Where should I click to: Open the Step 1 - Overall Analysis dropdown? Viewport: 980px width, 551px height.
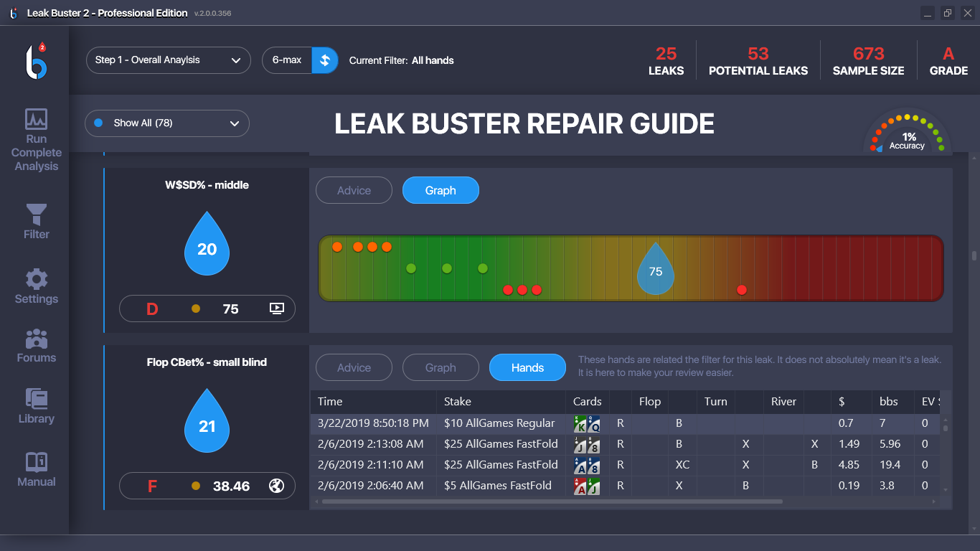168,60
